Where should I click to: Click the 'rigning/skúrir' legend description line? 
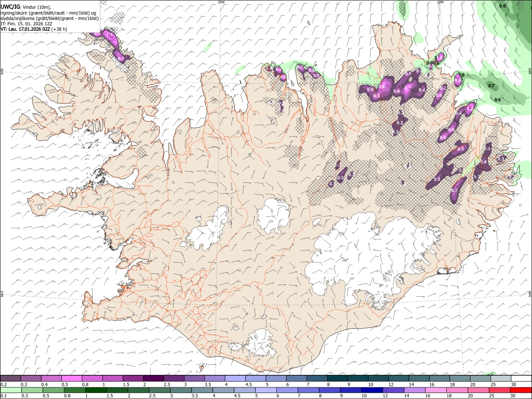coord(49,13)
